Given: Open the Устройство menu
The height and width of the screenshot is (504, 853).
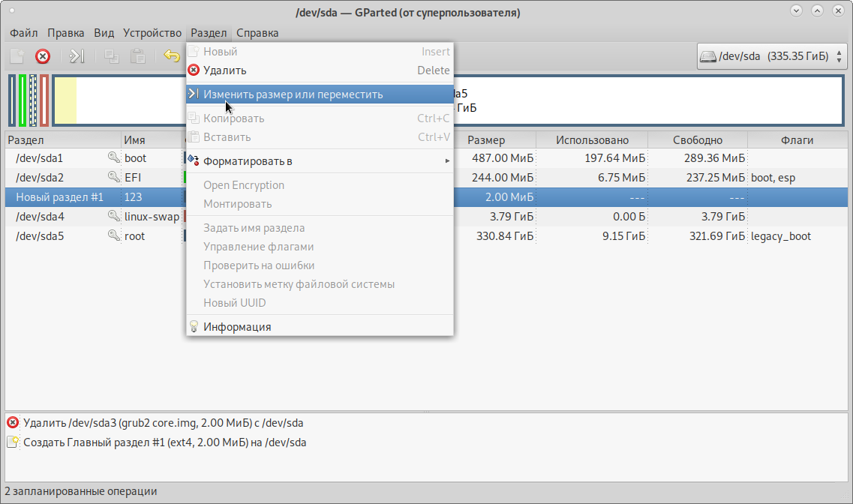Looking at the screenshot, I should click(x=152, y=32).
